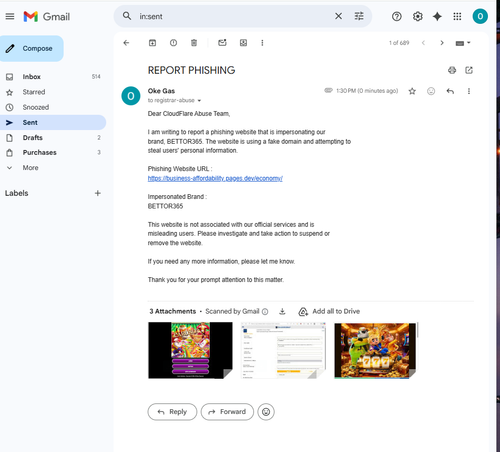This screenshot has width=500, height=452.
Task: Open the 777 slot attachment thumbnail
Action: click(x=375, y=350)
